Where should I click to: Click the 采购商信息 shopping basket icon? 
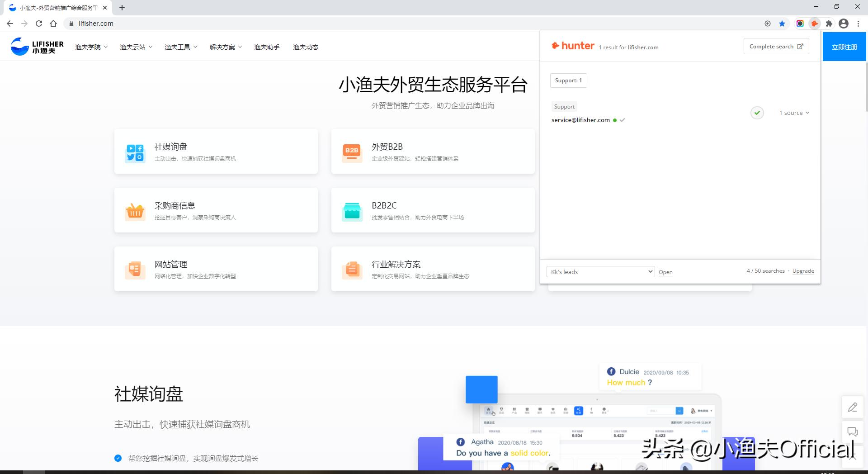pyautogui.click(x=134, y=211)
